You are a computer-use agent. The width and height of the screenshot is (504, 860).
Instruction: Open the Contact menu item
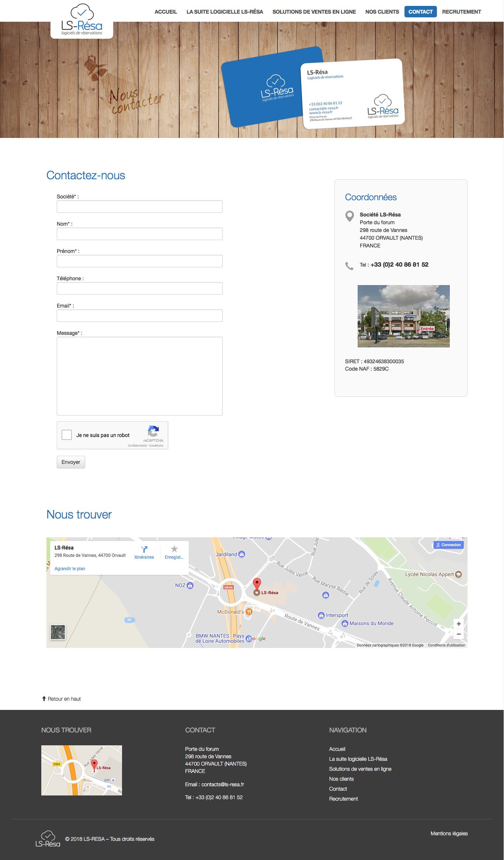tap(420, 12)
